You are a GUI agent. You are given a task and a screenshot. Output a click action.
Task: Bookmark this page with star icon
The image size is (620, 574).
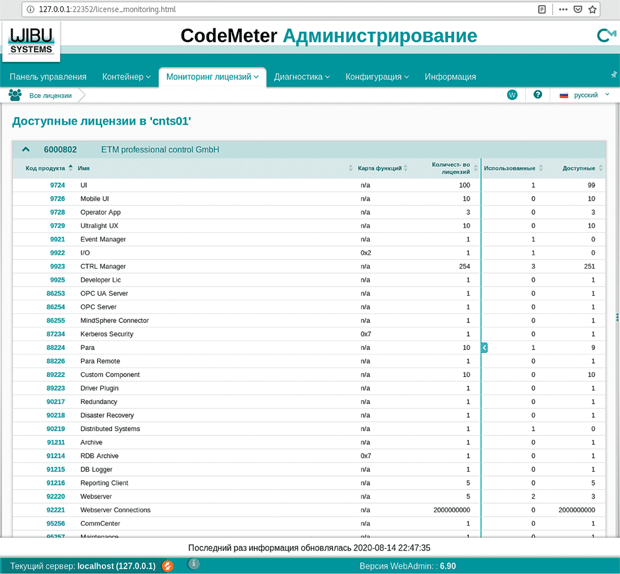tap(592, 9)
